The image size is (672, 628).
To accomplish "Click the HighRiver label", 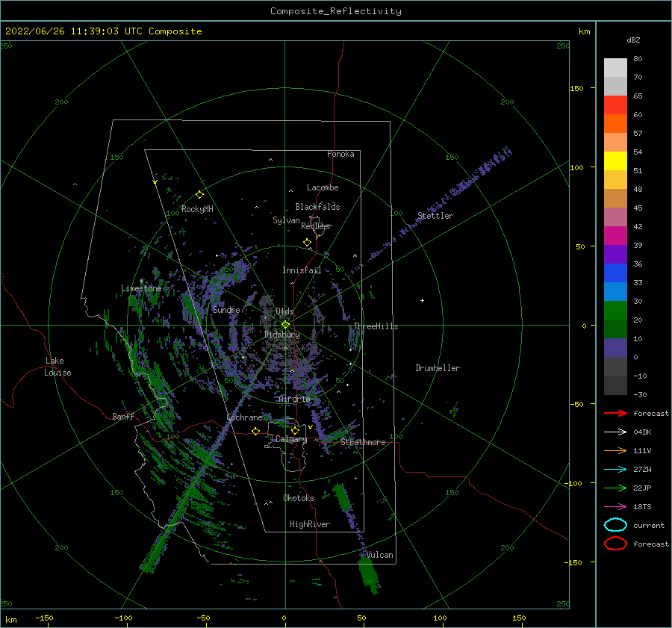I will coord(310,524).
